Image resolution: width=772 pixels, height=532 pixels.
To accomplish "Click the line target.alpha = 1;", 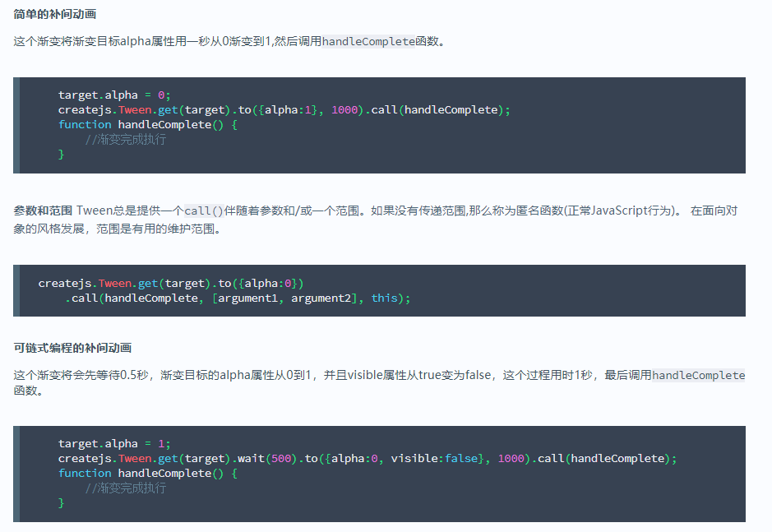I will point(114,444).
